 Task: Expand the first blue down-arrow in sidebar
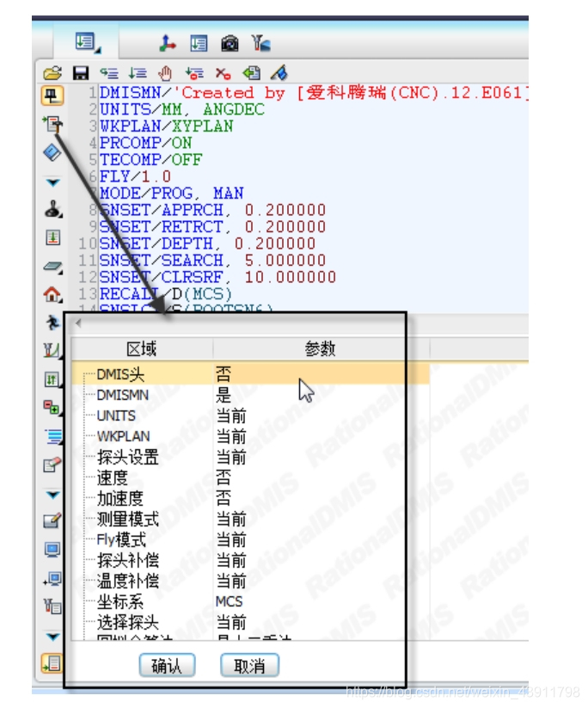(x=52, y=182)
